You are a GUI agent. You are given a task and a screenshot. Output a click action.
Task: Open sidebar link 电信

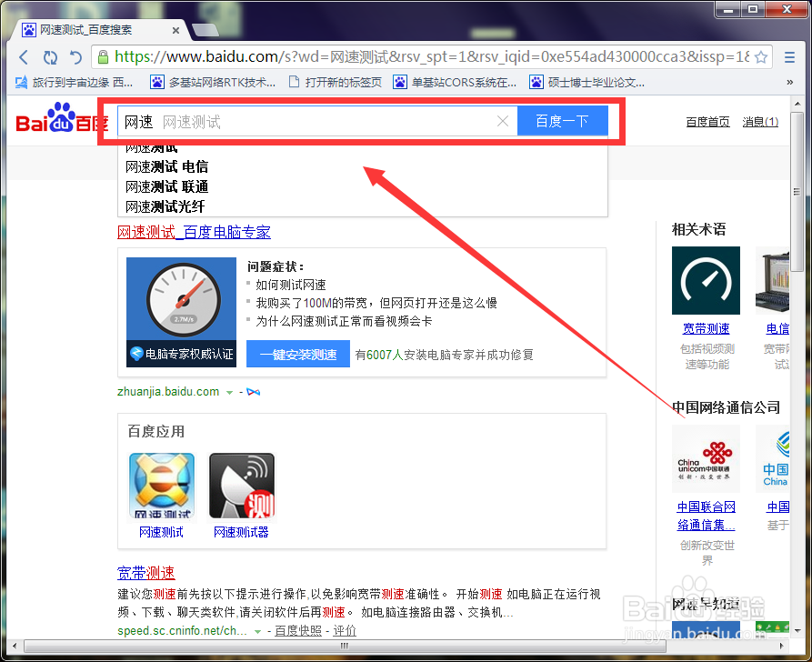click(x=777, y=328)
